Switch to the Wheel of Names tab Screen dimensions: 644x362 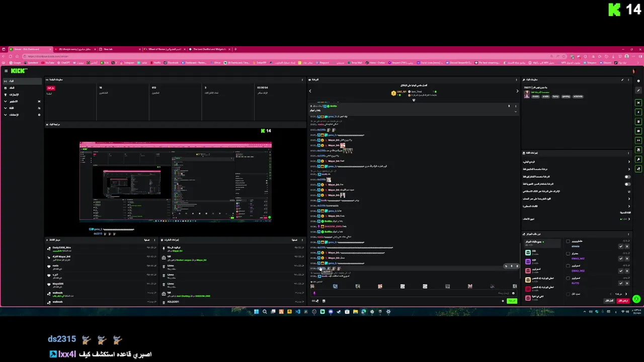164,49
